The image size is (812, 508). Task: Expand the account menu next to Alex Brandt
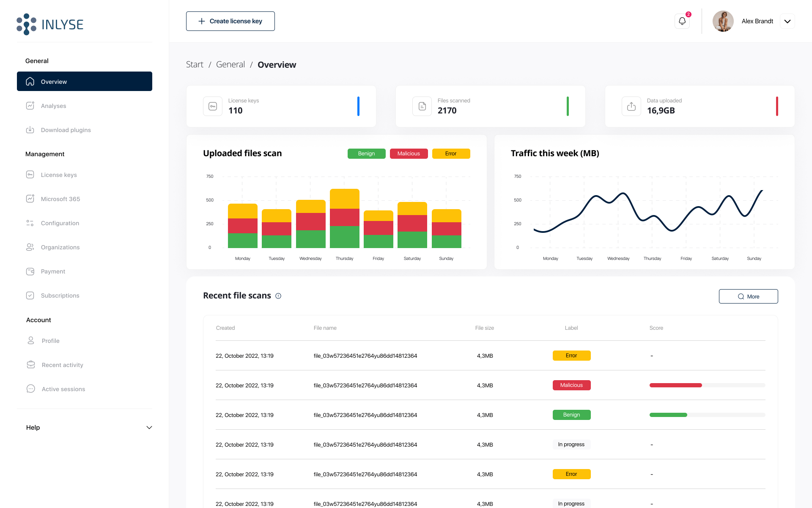point(787,21)
